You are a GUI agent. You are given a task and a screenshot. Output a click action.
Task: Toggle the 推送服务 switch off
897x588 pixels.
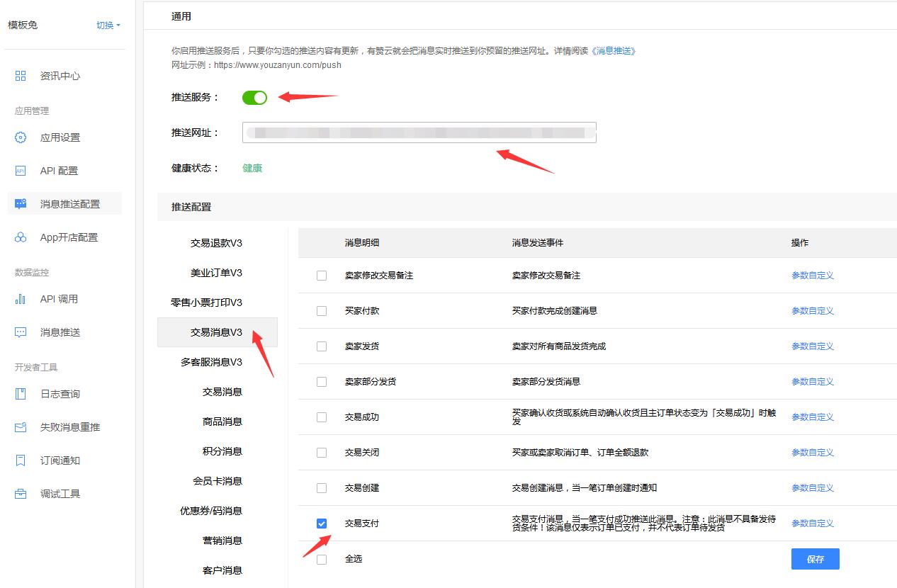coord(254,98)
